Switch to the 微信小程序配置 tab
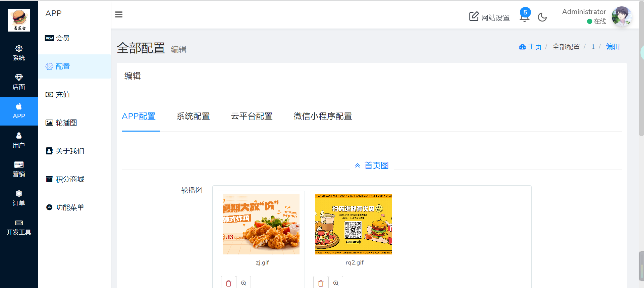The height and width of the screenshot is (288, 644). [x=323, y=116]
